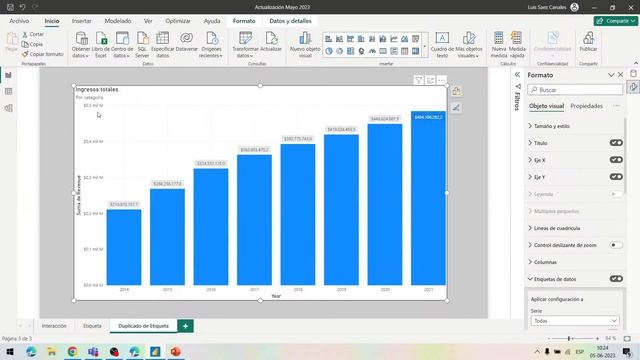Open the Serie Todas dropdown
The height and width of the screenshot is (360, 640).
[x=575, y=321]
